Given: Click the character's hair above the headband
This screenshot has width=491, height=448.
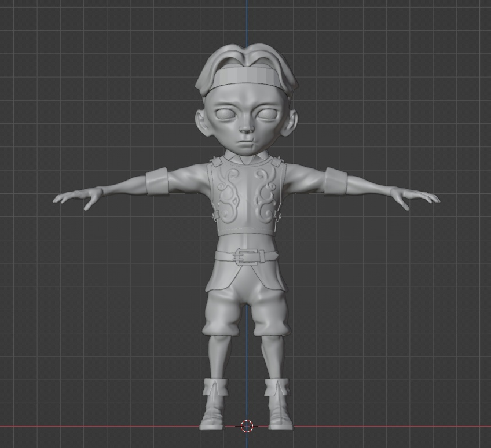Looking at the screenshot, I should point(246,58).
